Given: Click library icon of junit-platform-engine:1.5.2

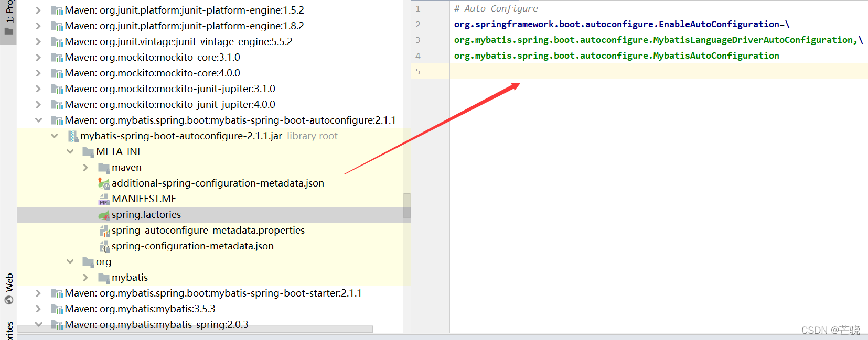Looking at the screenshot, I should click(x=57, y=10).
